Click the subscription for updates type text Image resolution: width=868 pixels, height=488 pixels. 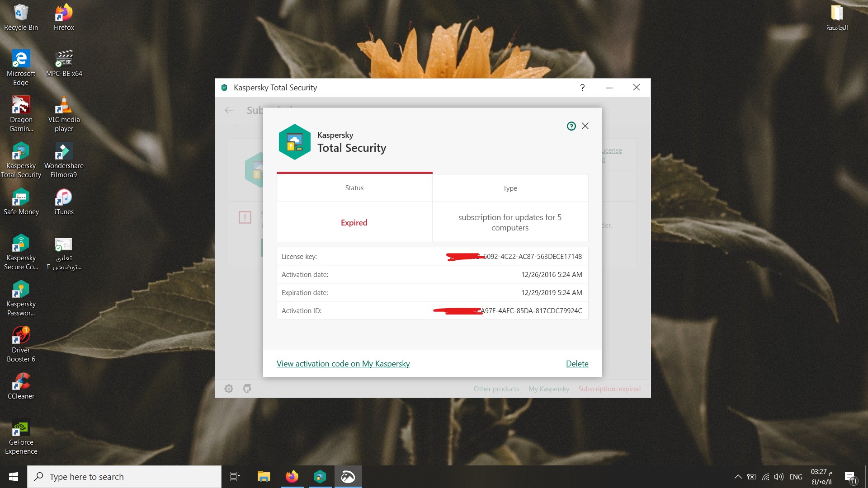[510, 222]
